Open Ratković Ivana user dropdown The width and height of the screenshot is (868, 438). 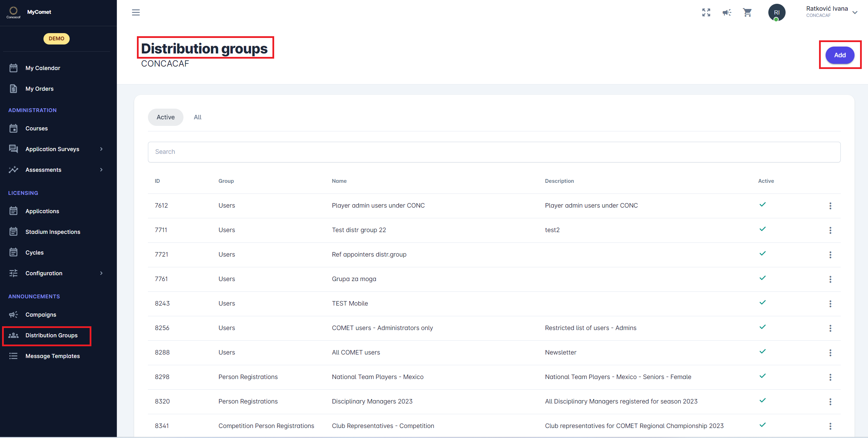tap(855, 12)
